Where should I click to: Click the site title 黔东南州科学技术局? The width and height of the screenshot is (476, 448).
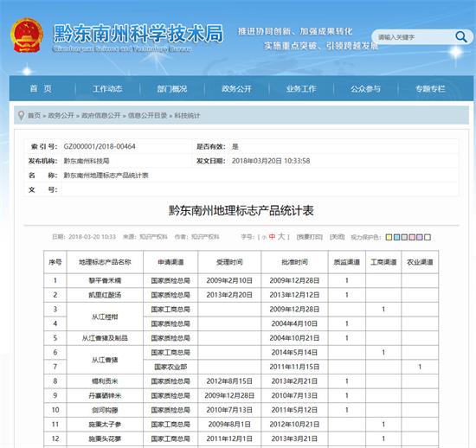point(138,33)
